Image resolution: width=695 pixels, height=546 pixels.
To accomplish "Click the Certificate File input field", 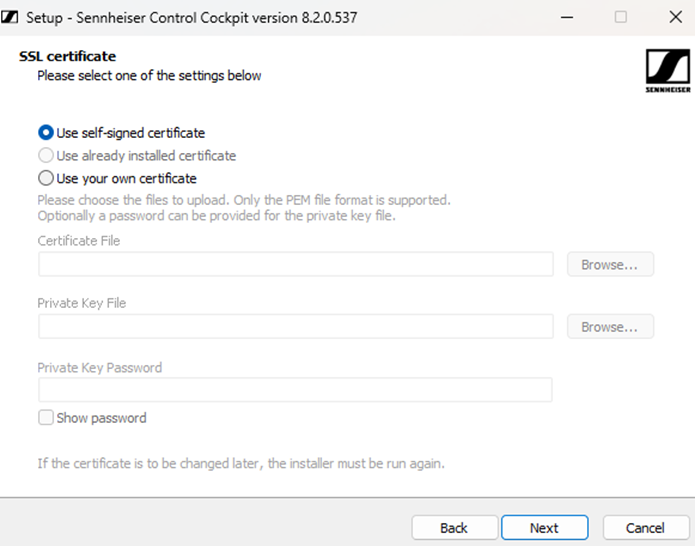I will (295, 265).
